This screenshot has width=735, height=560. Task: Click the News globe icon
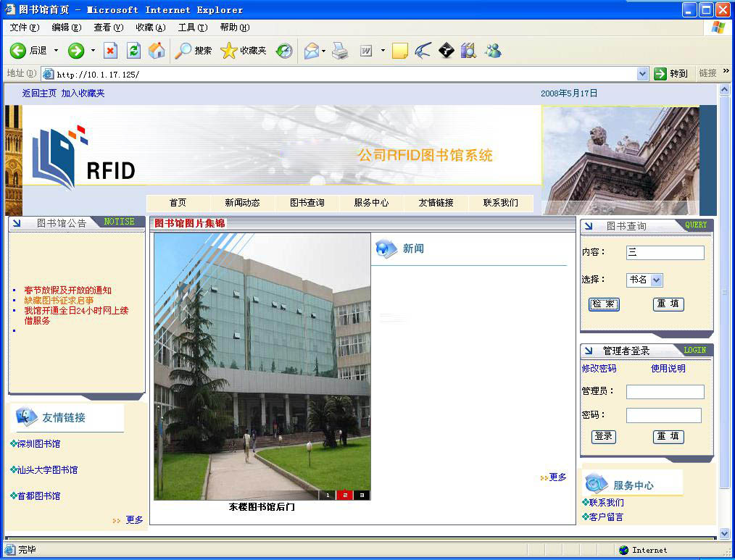pos(386,248)
